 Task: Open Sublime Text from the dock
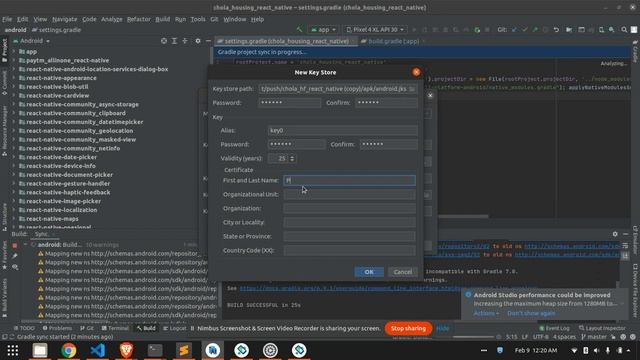(184, 350)
